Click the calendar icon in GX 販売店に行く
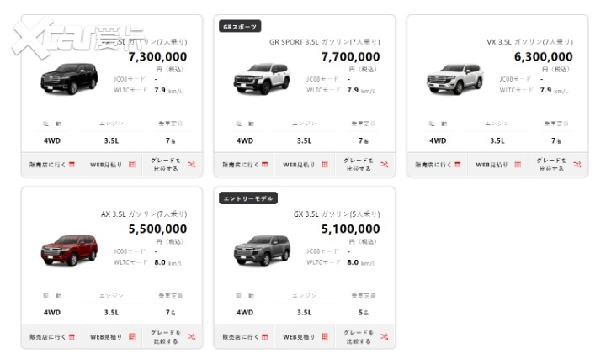 click(x=265, y=336)
